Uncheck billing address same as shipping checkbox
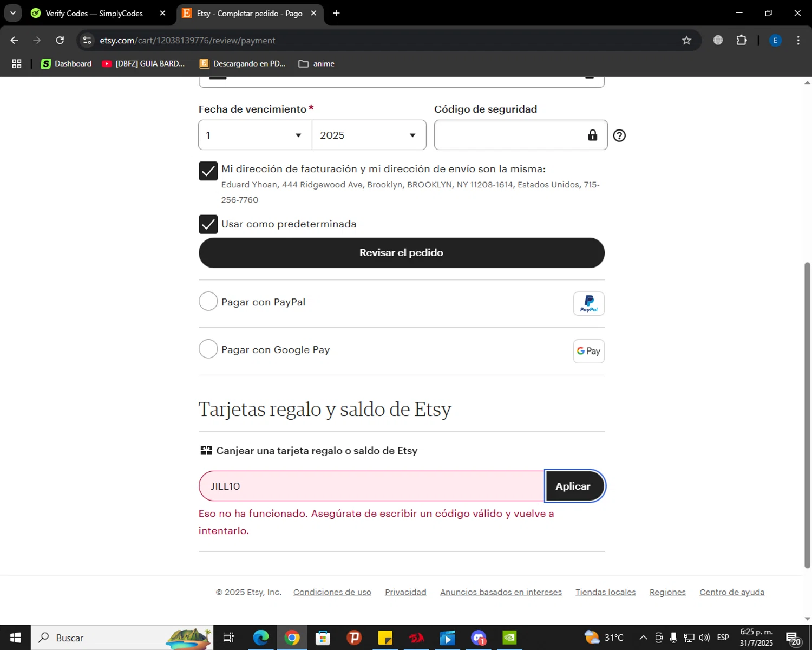Image resolution: width=812 pixels, height=650 pixels. 208,171
